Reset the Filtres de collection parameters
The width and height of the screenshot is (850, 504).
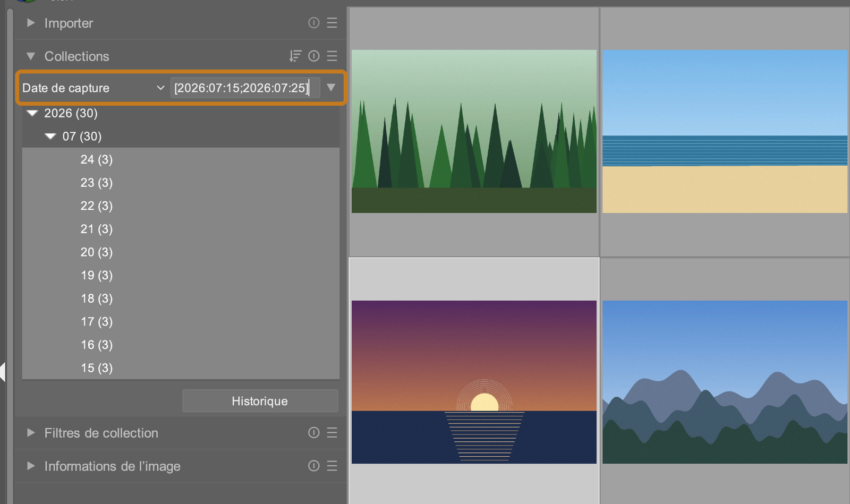point(314,433)
